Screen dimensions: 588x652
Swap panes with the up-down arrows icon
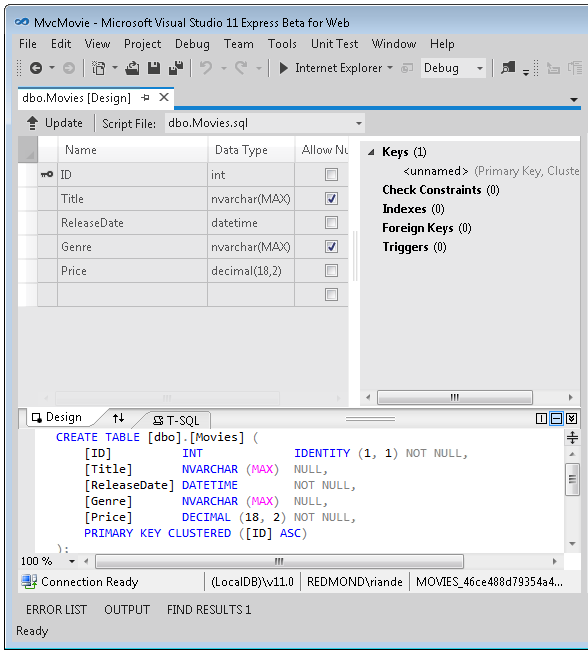pos(119,418)
